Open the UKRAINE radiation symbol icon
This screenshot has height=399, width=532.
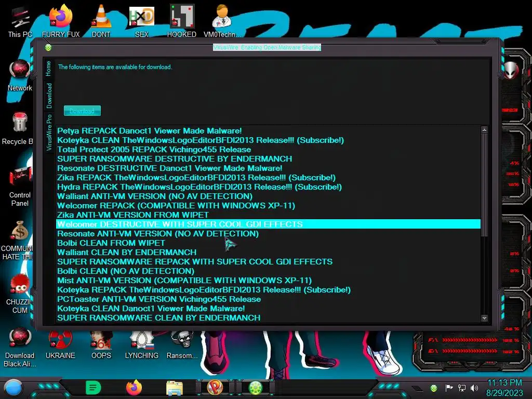coord(60,344)
